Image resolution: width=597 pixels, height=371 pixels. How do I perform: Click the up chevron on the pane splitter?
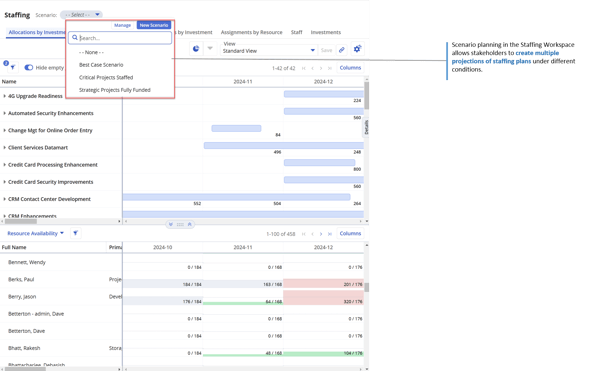coord(189,224)
